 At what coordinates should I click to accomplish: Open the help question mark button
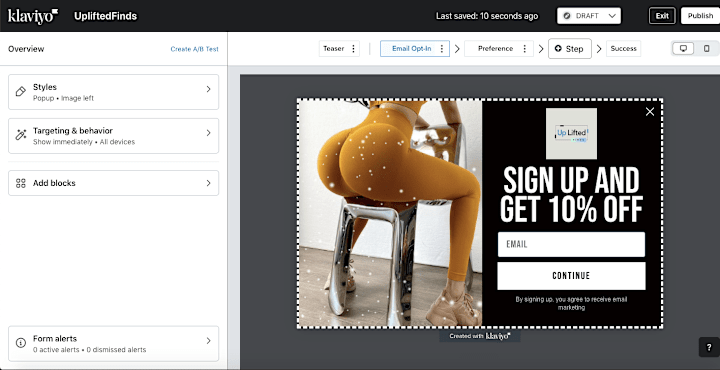709,348
